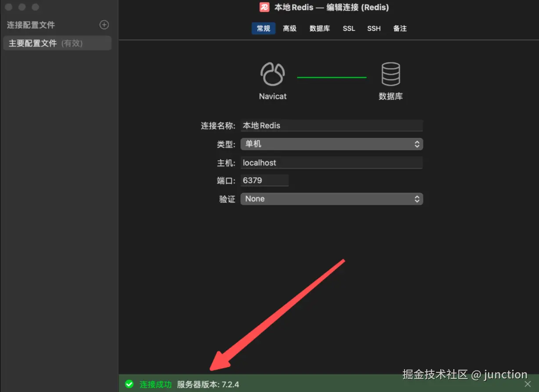Click the 服务器版本: 7.2.4 text
Image resolution: width=539 pixels, height=392 pixels.
tap(208, 385)
